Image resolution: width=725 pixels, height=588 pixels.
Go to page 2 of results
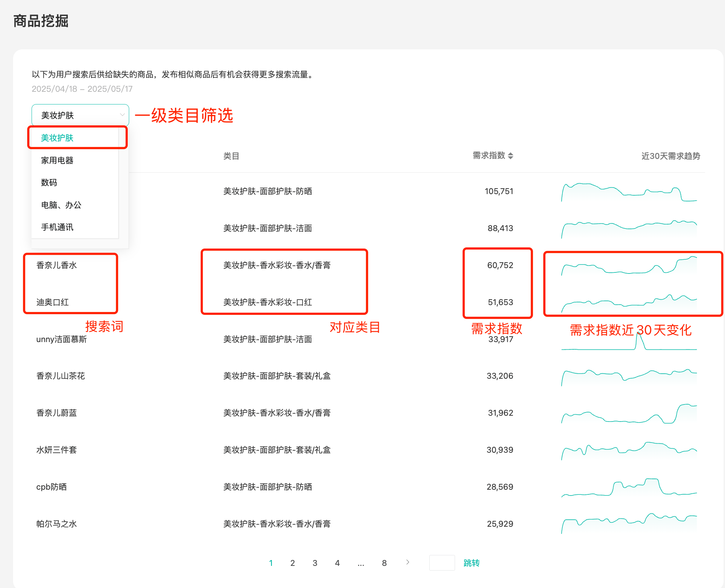(x=292, y=563)
